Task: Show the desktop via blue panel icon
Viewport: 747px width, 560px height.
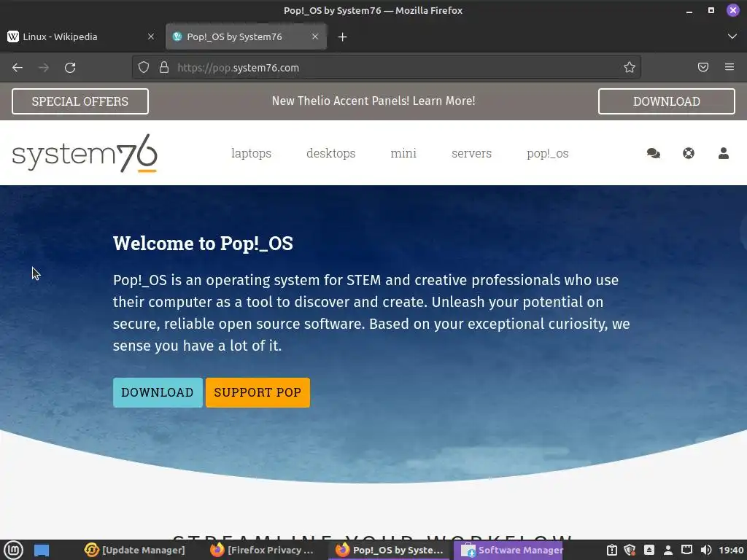Action: [x=42, y=551]
